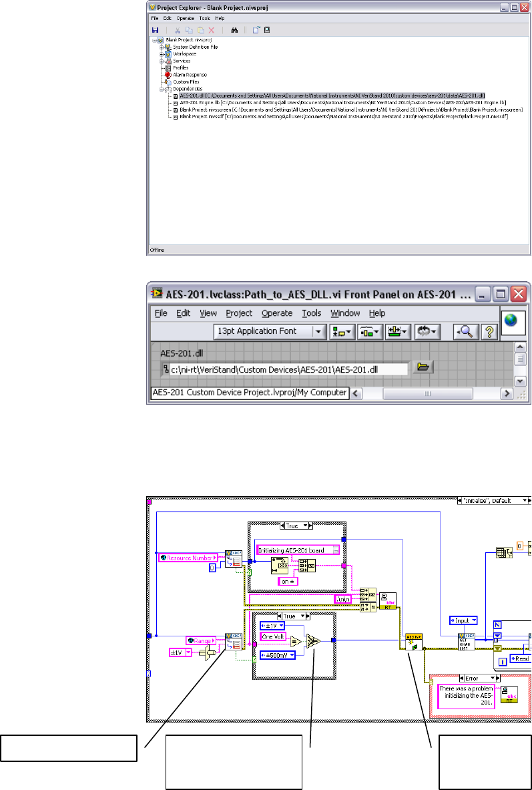Viewport: 532px width, 790px height.
Task: Open the "Initialize", Default case selector
Action: tap(494, 501)
